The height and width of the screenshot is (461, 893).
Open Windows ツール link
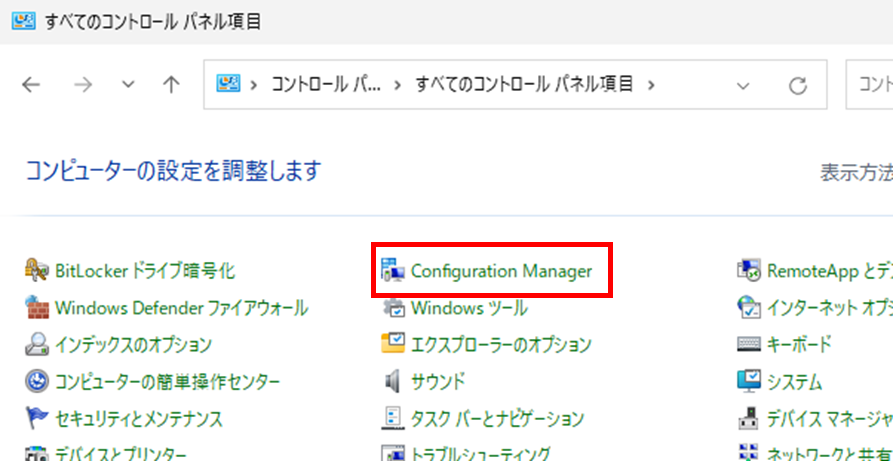tap(469, 308)
